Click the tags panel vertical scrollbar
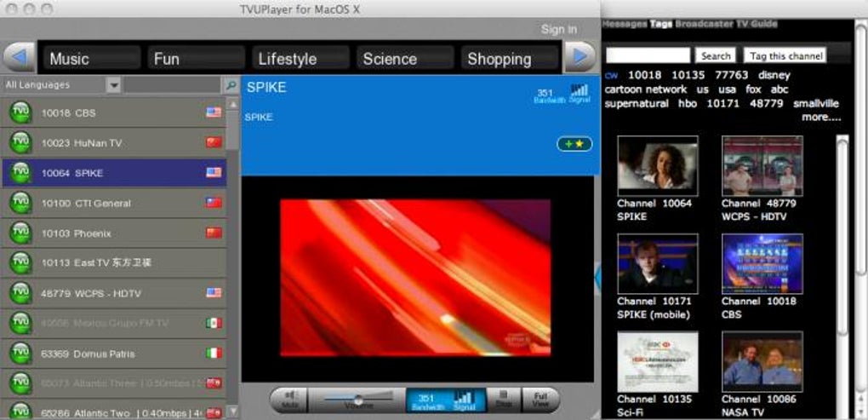Screen dimensions: 868x420 (842, 235)
